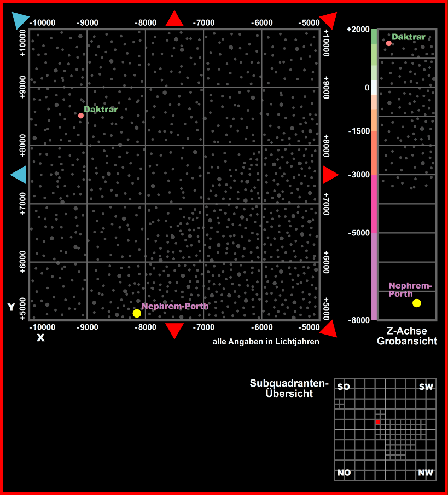Click the top green segment of the Z-axis scale
Screen dimensions: 448x495
(374, 36)
